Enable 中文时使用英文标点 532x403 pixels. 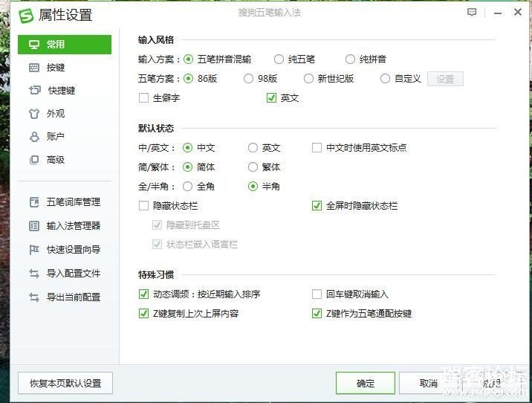click(x=317, y=148)
